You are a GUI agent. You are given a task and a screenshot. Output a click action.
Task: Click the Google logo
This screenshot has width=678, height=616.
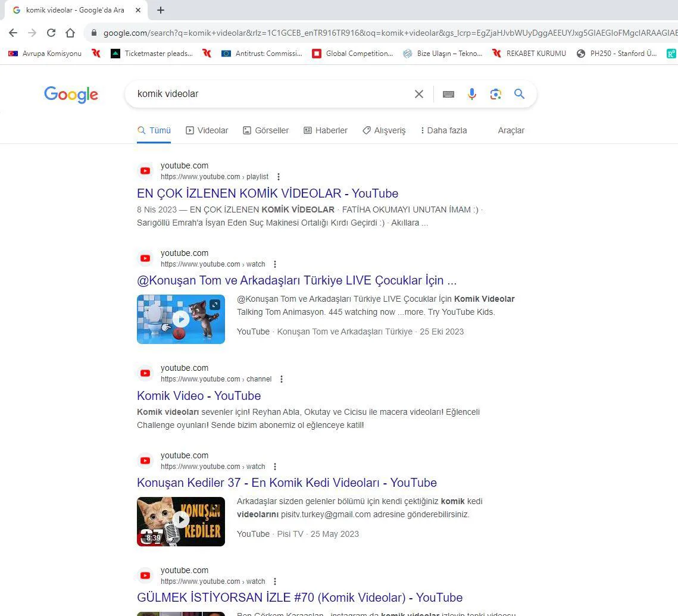(71, 94)
